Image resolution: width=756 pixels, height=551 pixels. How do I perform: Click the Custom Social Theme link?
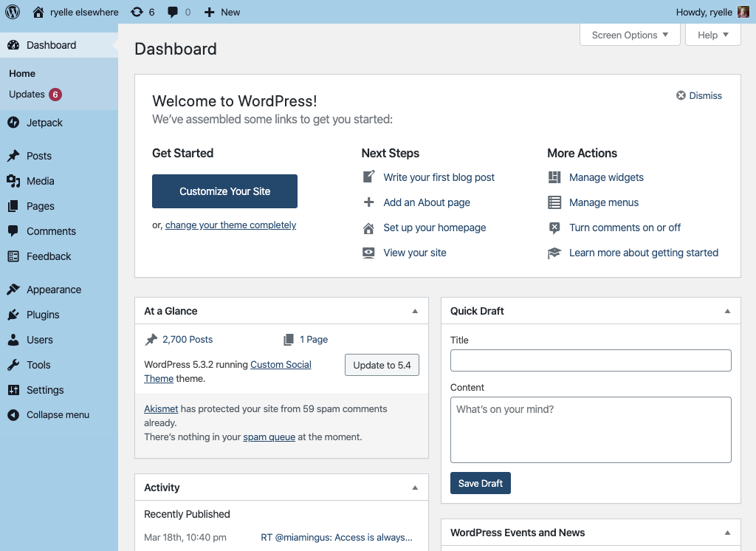(x=227, y=372)
